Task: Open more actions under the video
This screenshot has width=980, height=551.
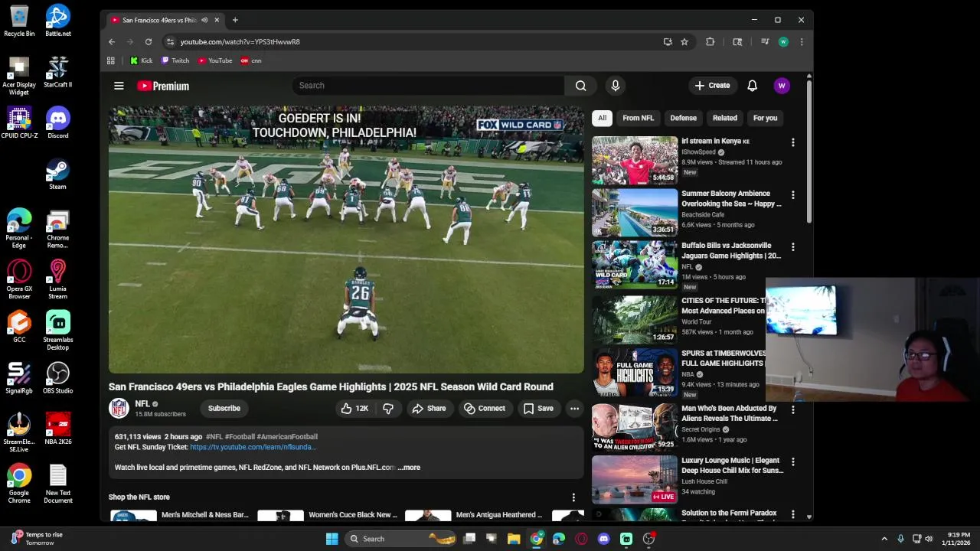Action: pyautogui.click(x=574, y=409)
